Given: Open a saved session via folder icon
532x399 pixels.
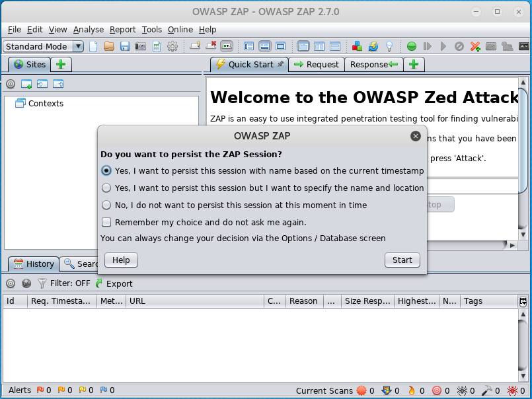Looking at the screenshot, I should tap(109, 46).
